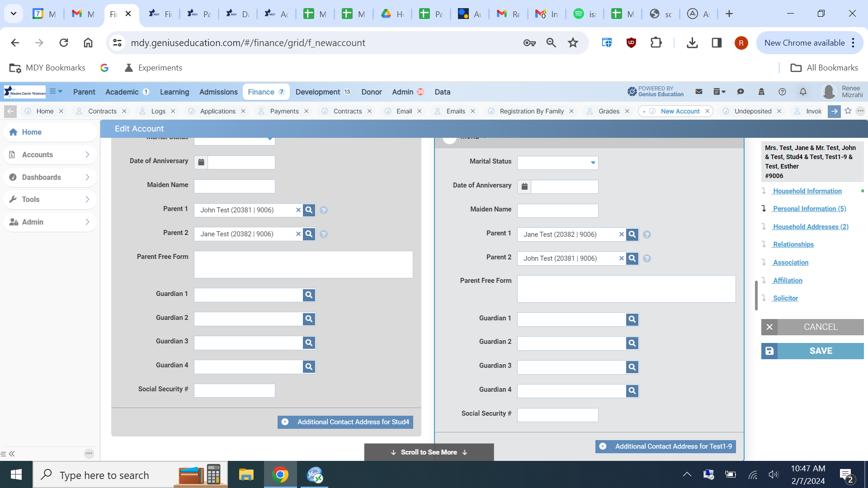Search Guardian 1 lookup in left form
This screenshot has width=868, height=488.
[309, 295]
